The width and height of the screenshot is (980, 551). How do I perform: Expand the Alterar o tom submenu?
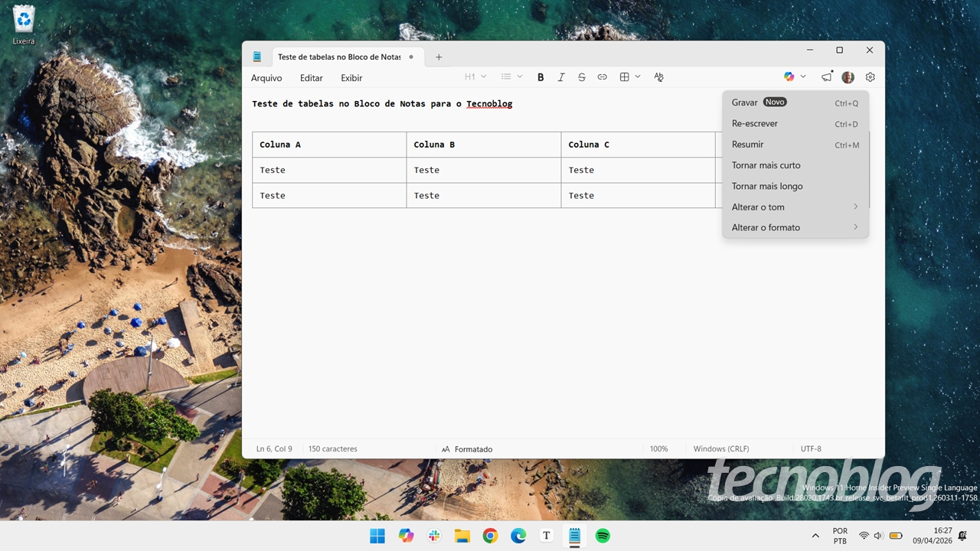click(795, 207)
